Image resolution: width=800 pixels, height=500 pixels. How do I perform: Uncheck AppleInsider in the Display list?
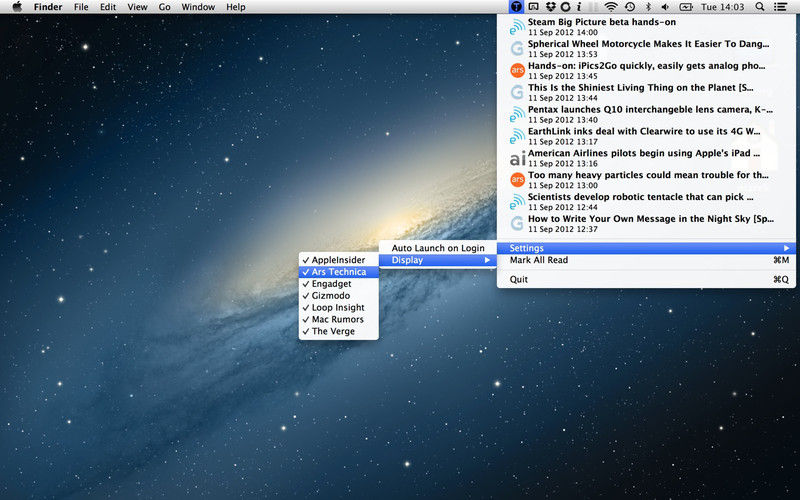339,260
